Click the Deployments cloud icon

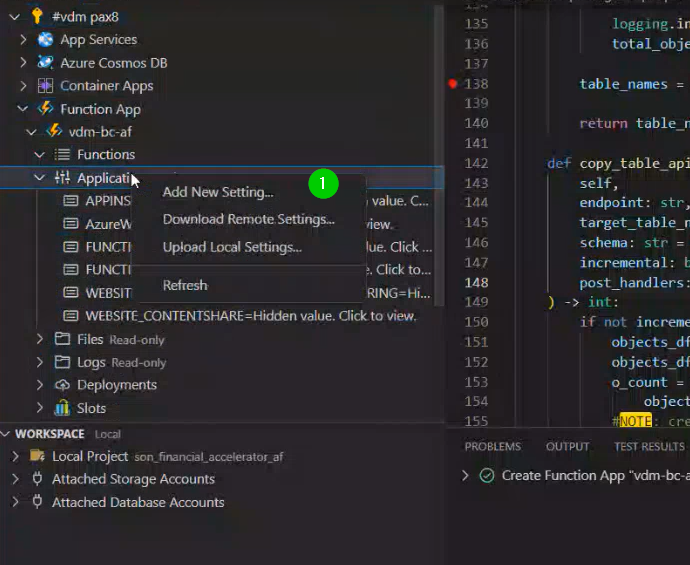[x=62, y=385]
